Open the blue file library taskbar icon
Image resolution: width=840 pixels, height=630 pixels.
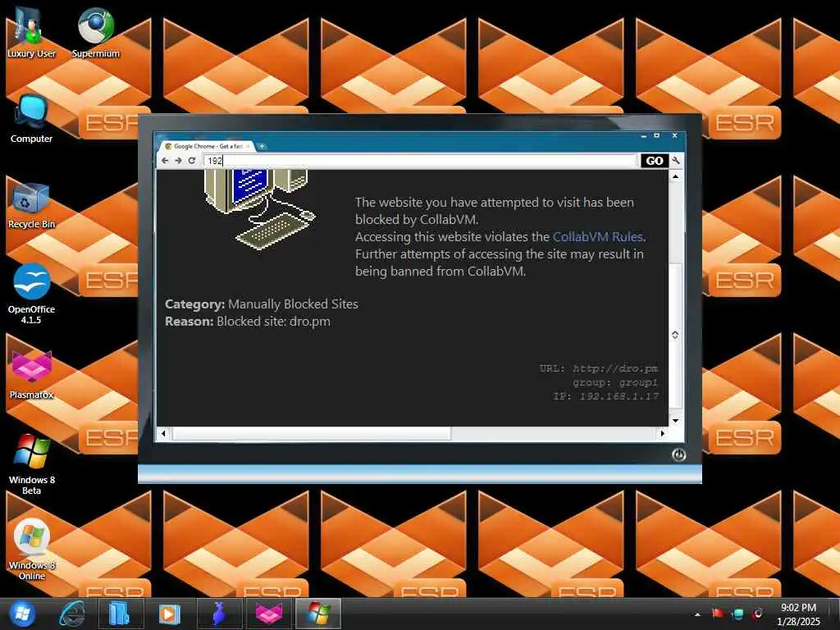[x=120, y=614]
